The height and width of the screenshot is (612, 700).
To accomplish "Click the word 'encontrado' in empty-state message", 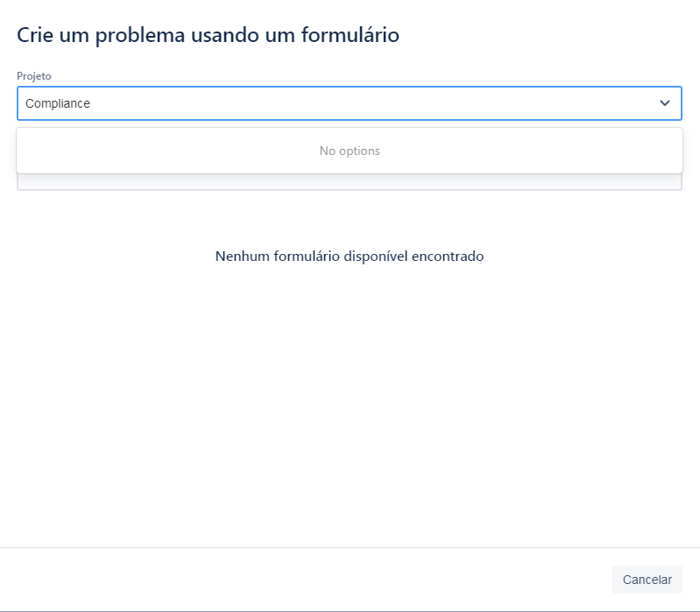I will click(448, 256).
